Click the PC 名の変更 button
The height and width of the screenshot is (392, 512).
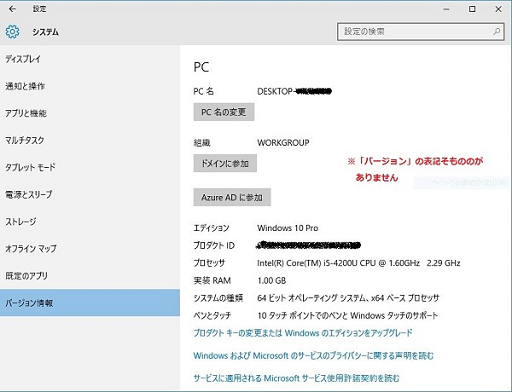coord(224,112)
